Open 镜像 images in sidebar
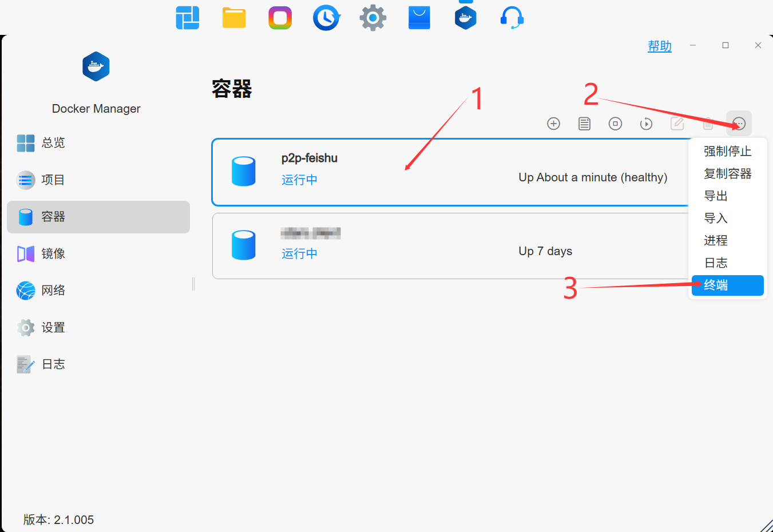Image resolution: width=773 pixels, height=532 pixels. coord(98,254)
